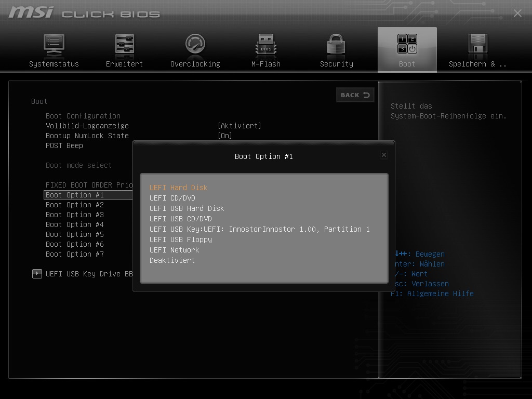Close the Boot Option #1 popup
The height and width of the screenshot is (399, 532).
coord(384,155)
